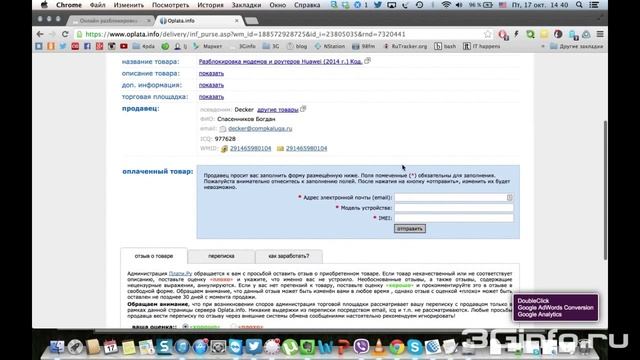Switch to the first browser tab

111,20
